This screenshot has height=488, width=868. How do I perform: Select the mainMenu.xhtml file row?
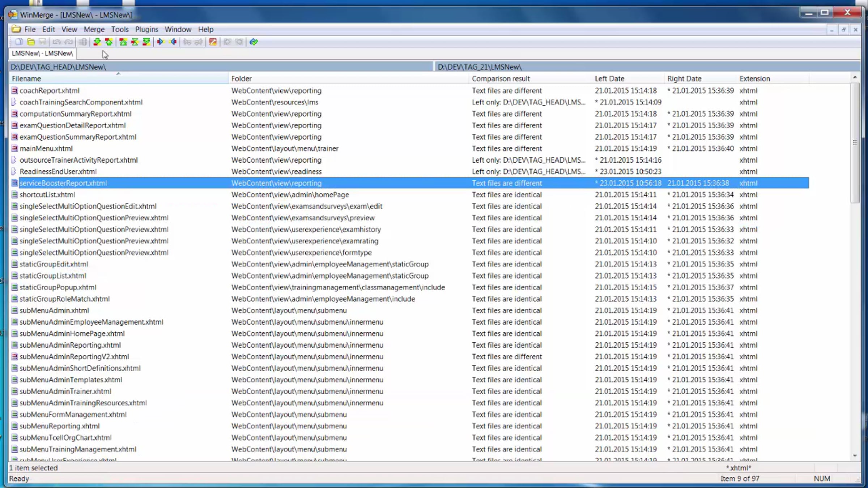coord(46,149)
